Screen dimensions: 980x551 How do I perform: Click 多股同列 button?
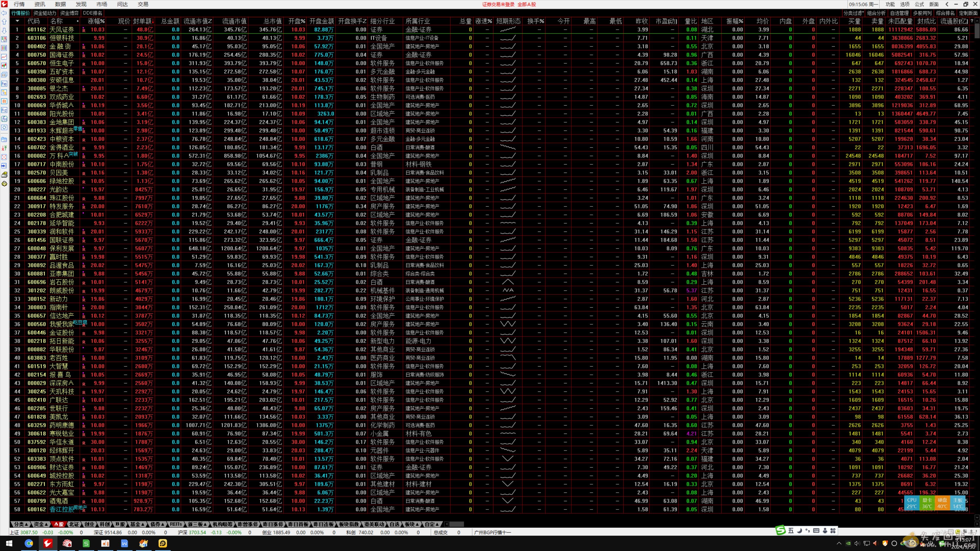(x=922, y=13)
